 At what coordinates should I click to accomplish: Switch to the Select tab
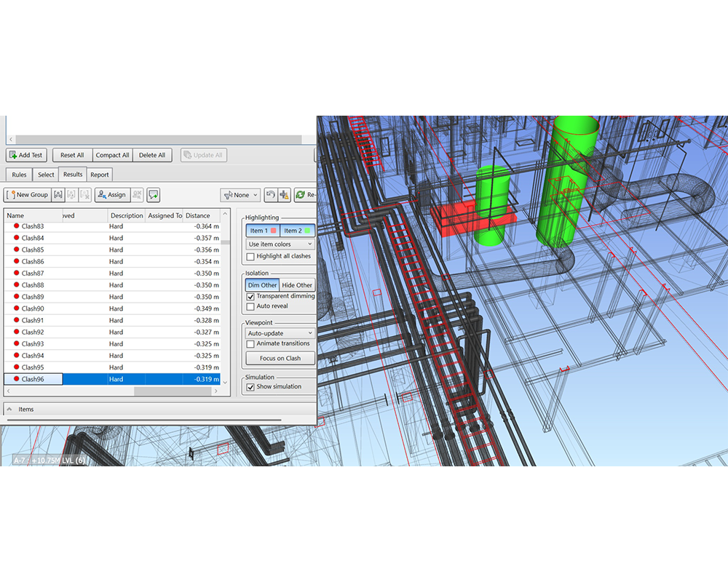point(46,175)
